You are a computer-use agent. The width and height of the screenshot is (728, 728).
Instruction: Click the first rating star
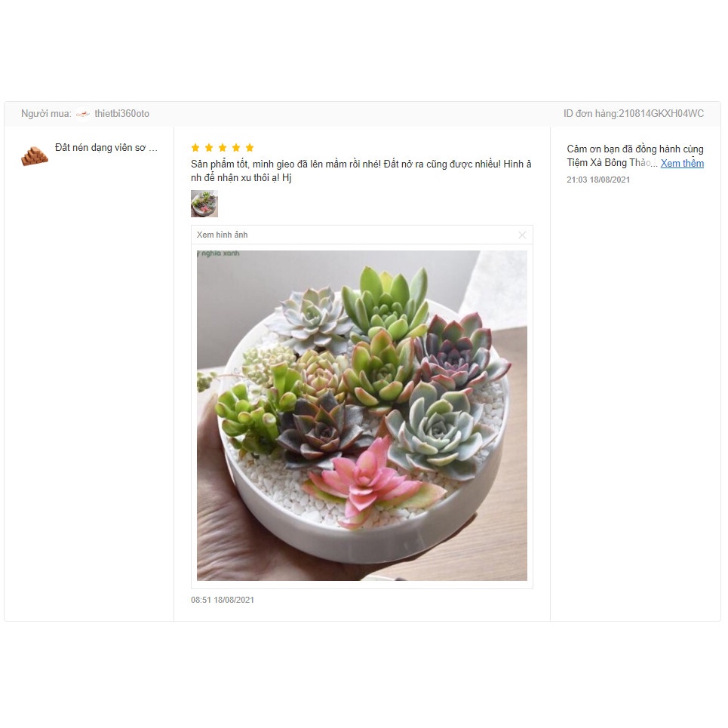(195, 148)
